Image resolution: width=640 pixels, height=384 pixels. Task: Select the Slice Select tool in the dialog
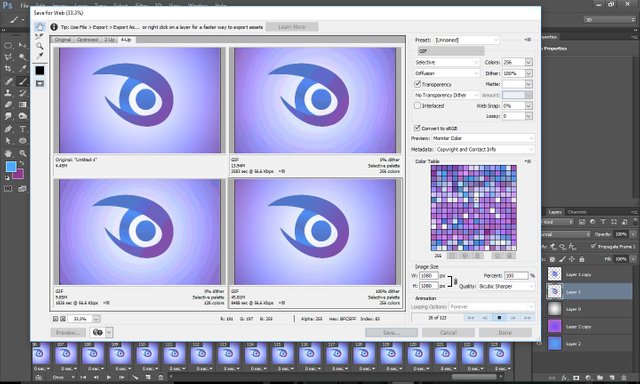point(40,37)
